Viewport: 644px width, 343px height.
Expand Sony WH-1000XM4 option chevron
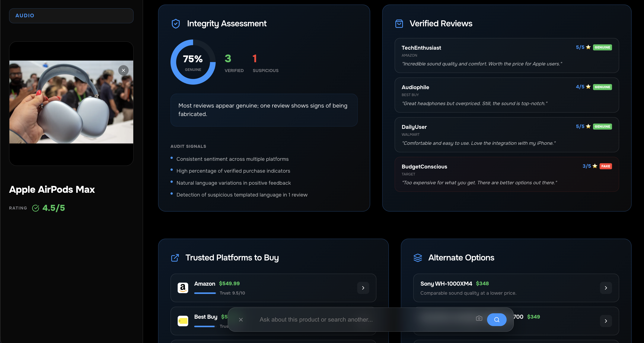(x=605, y=288)
